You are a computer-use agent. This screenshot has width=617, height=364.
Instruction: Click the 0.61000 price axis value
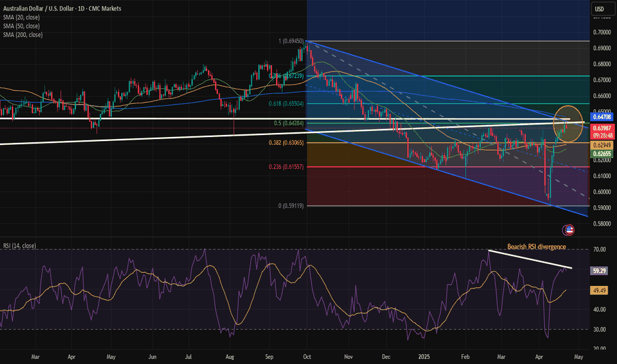[602, 176]
